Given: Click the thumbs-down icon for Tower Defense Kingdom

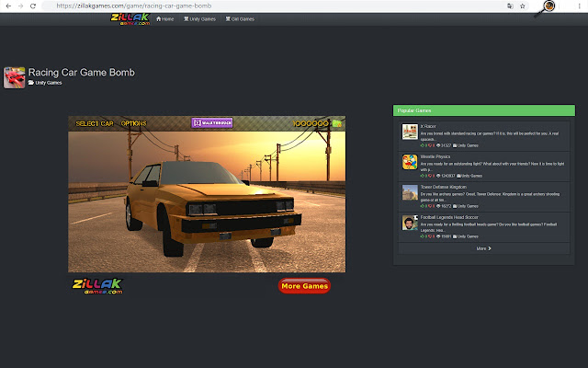Looking at the screenshot, I should pos(430,206).
